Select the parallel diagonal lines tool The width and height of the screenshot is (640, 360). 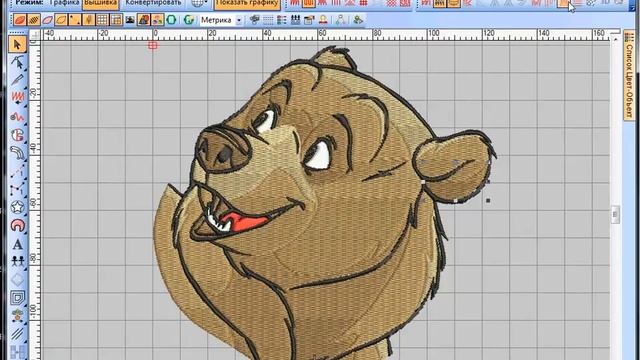point(17,334)
